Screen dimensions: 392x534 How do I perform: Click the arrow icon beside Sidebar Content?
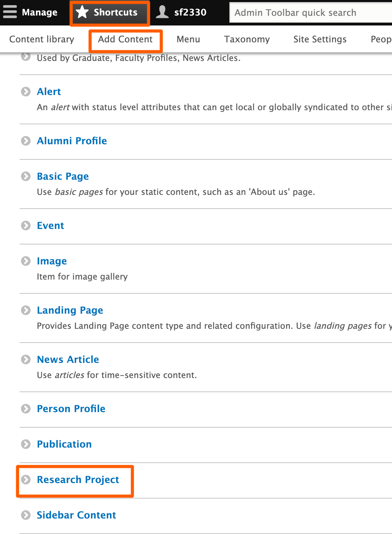pos(26,515)
